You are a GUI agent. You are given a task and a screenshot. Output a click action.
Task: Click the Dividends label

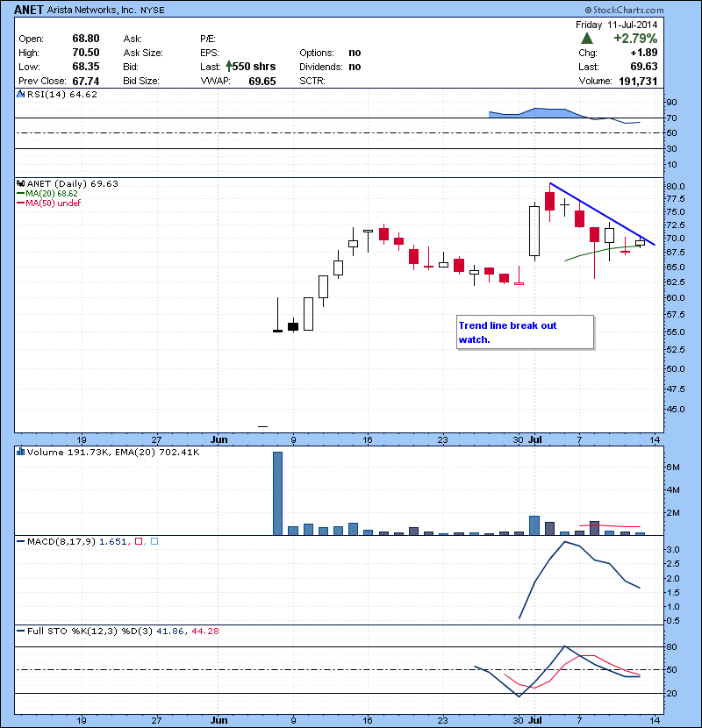click(x=320, y=67)
